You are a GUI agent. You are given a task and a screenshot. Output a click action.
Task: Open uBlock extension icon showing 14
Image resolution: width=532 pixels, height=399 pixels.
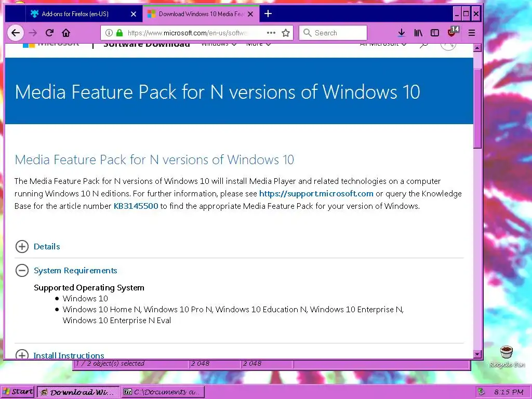(x=453, y=32)
